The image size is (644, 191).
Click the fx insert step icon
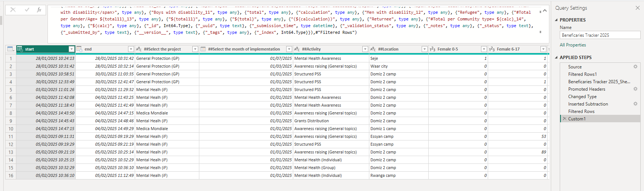(39, 10)
